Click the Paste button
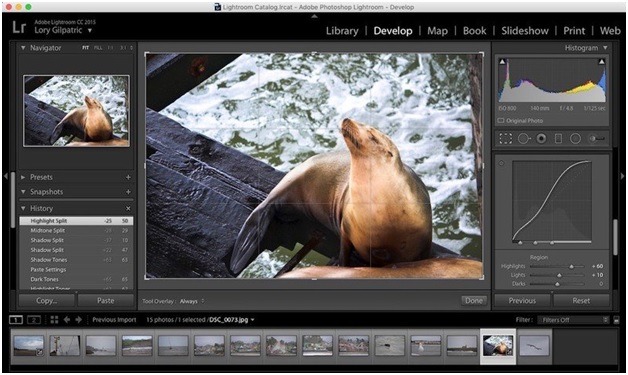 pyautogui.click(x=105, y=300)
